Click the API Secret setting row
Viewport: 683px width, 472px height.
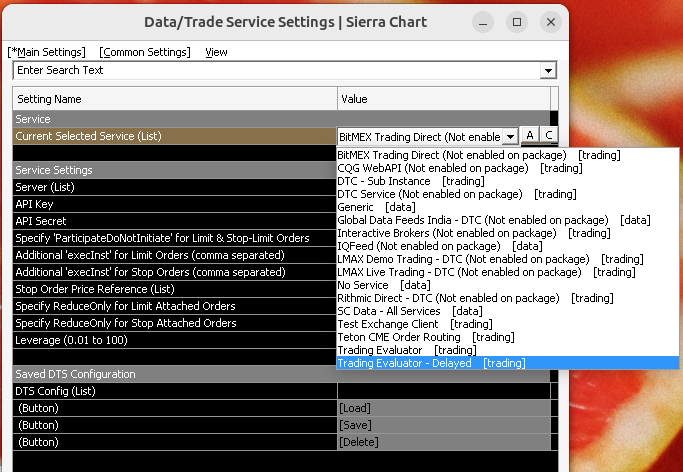175,221
